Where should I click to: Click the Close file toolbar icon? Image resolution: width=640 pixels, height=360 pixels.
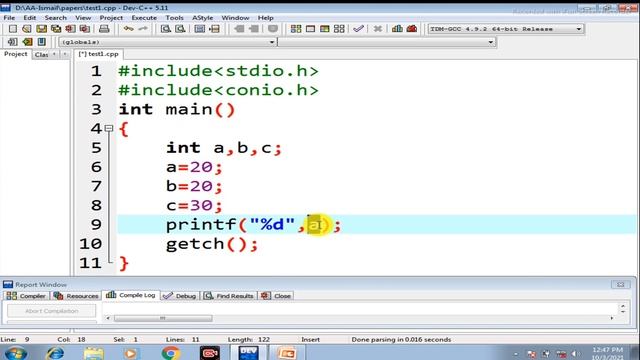tap(70, 29)
